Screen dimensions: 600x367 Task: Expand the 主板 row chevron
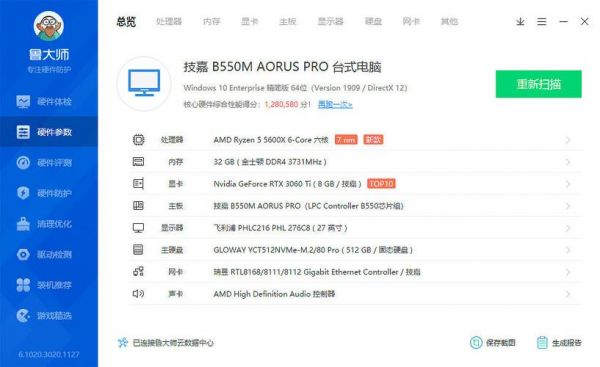(x=568, y=206)
